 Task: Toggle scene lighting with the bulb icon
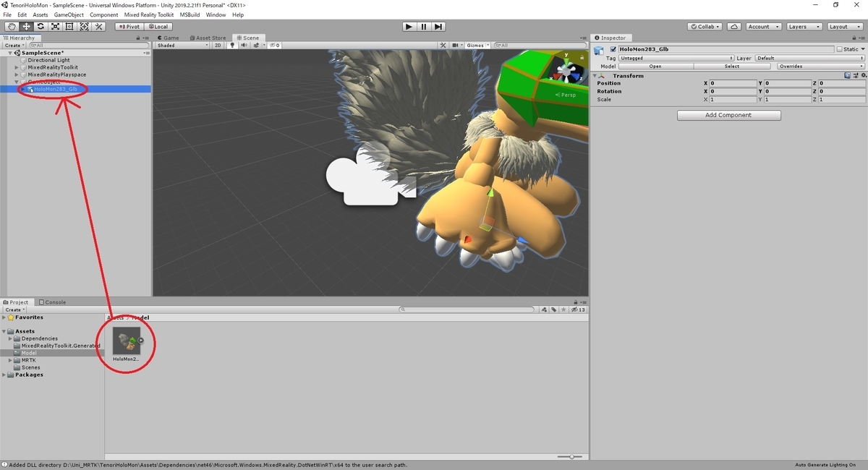232,46
